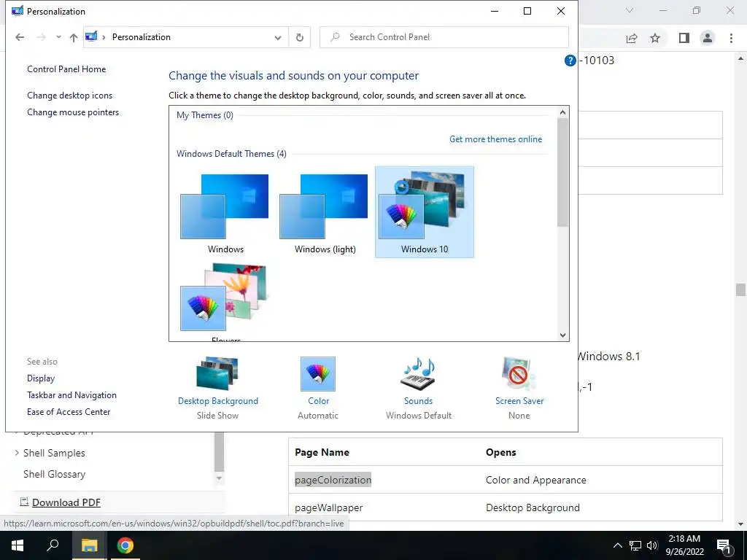The height and width of the screenshot is (560, 747).
Task: Click the theme list scroll up arrow
Action: (x=562, y=112)
